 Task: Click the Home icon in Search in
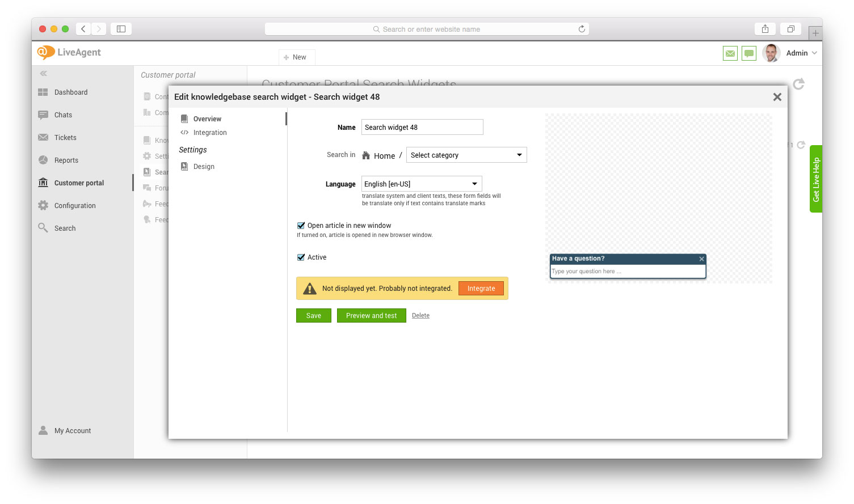point(366,155)
